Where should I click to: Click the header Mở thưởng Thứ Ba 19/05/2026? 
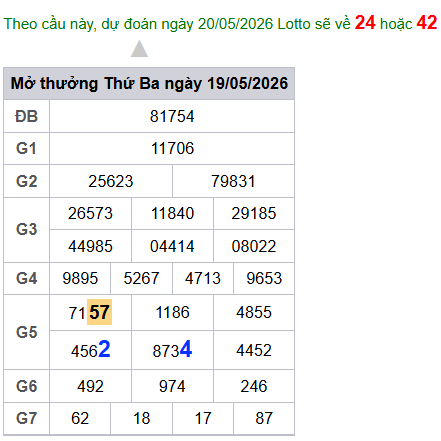coord(149,83)
